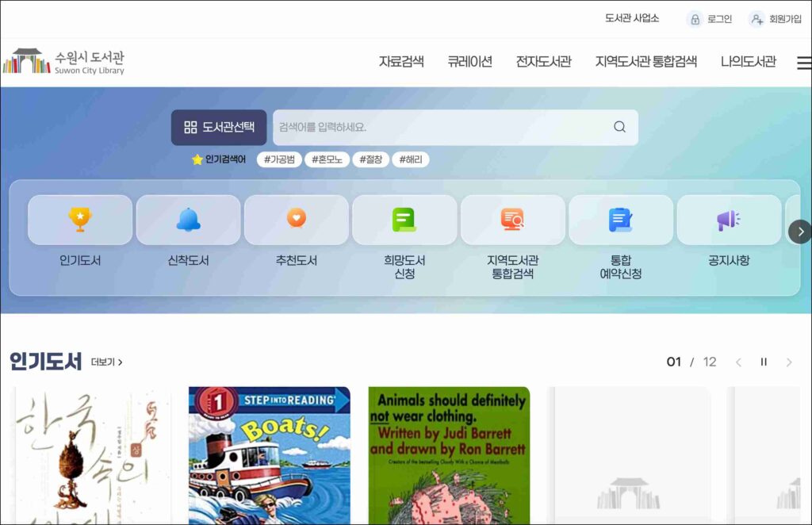Pause the 인기도서 carousel autoplay
The image size is (812, 525).
pos(764,362)
